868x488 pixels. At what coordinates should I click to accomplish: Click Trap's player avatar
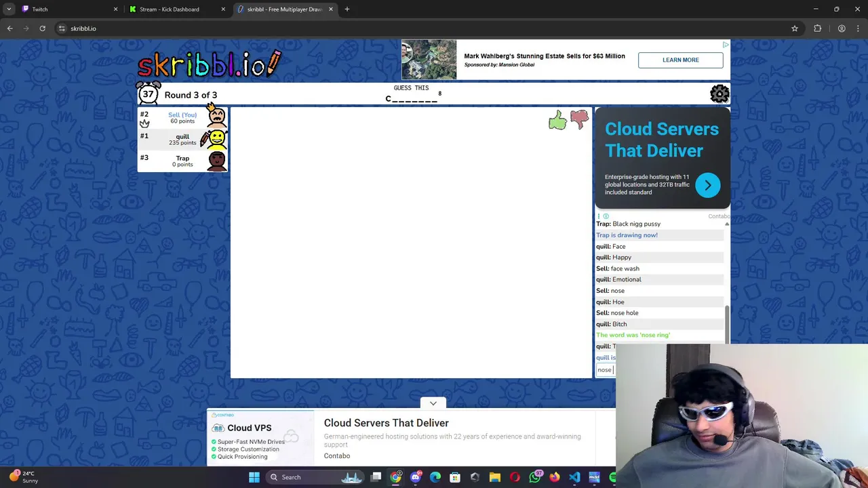216,161
